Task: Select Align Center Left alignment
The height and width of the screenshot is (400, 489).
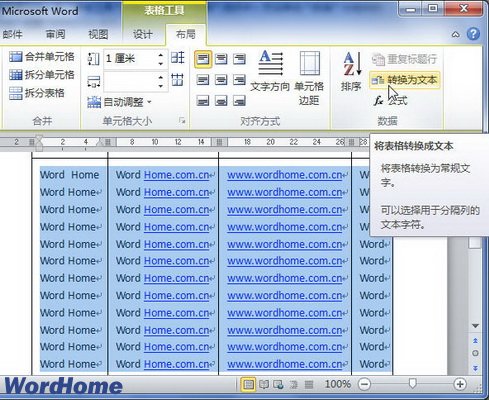Action: coord(203,80)
